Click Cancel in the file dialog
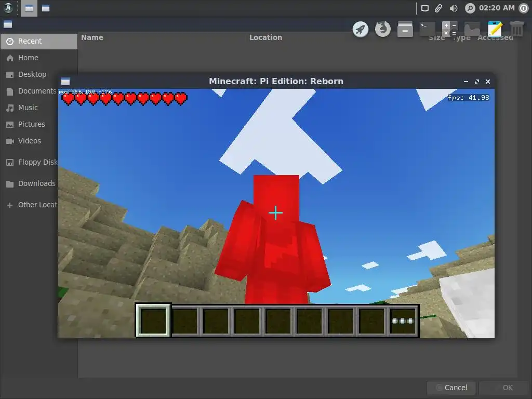This screenshot has height=399, width=532. 451,388
